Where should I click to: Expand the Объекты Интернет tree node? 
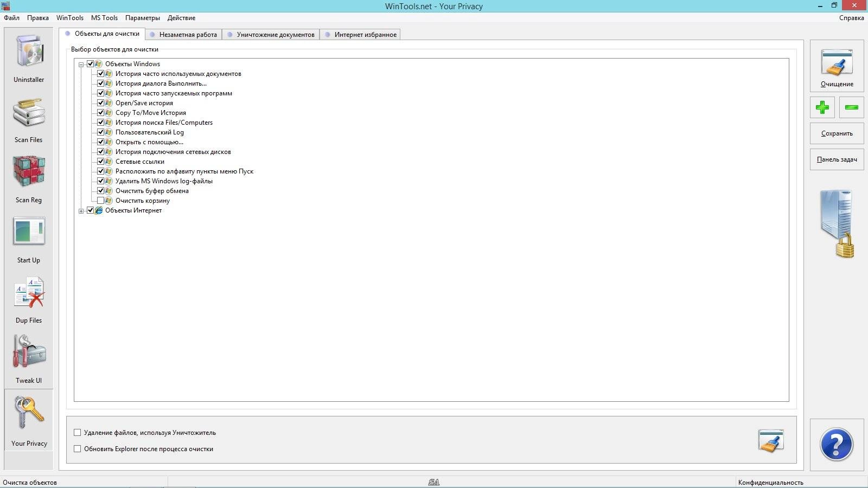(x=81, y=211)
